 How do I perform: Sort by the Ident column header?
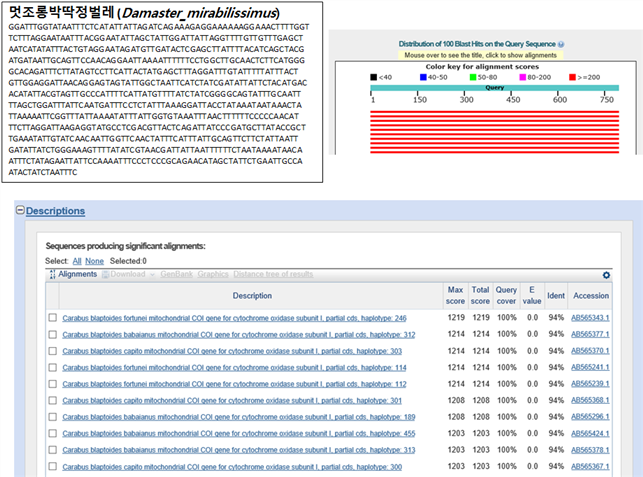pos(556,296)
